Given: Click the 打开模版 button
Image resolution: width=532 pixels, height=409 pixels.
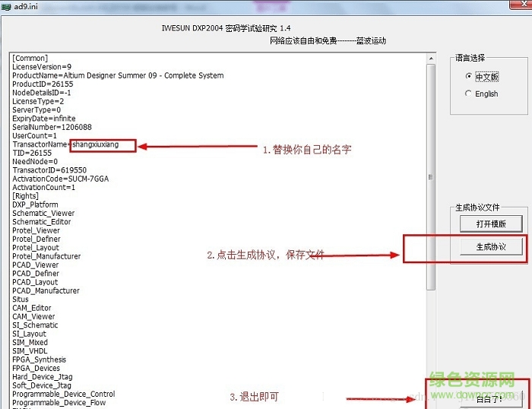Looking at the screenshot, I should tap(491, 224).
